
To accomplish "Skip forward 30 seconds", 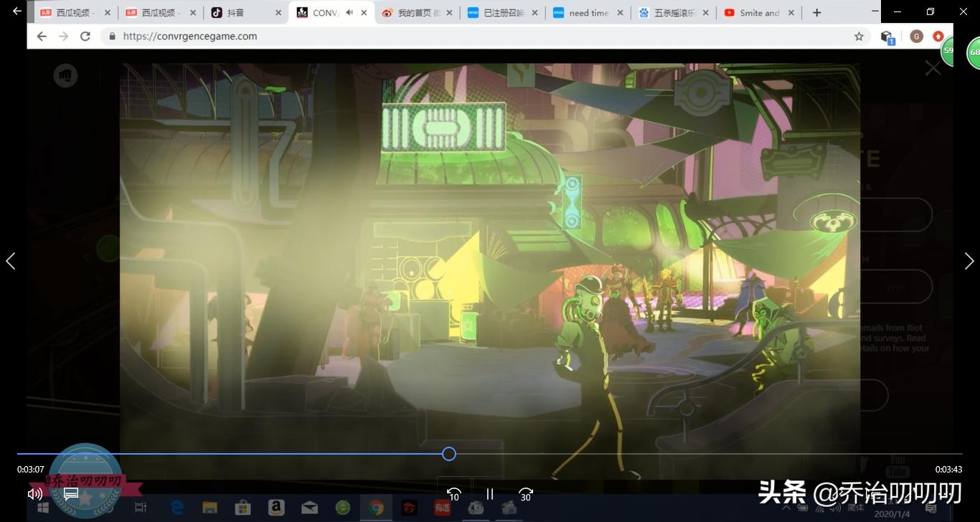I will tap(526, 494).
